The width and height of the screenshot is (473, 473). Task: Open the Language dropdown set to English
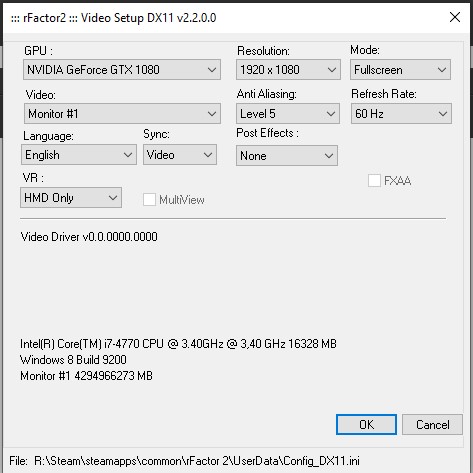coord(79,155)
